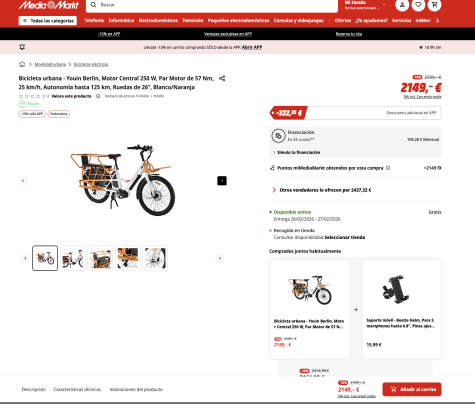
Task: Open Características técnicas tab
Action: pos(77,389)
